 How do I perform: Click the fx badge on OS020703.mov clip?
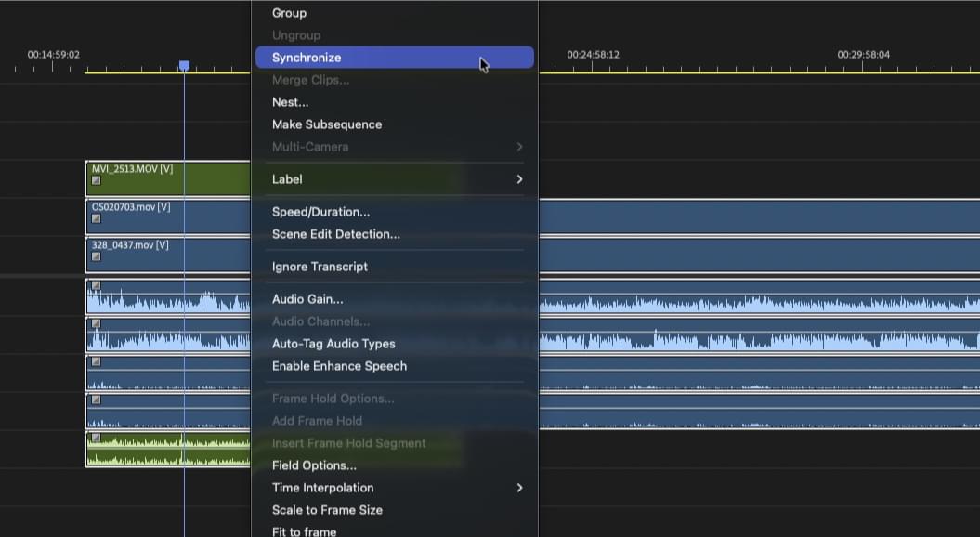pyautogui.click(x=97, y=219)
